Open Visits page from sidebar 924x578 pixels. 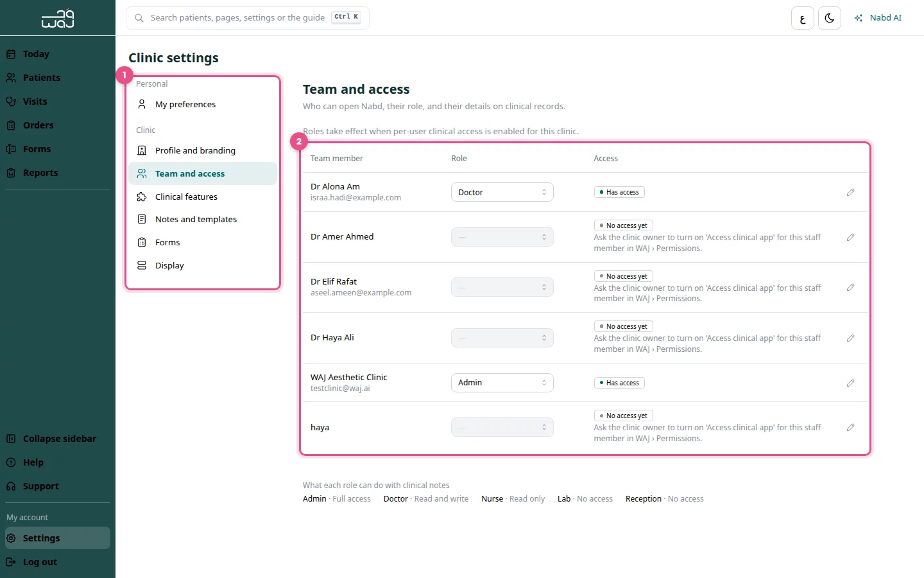tap(58, 101)
